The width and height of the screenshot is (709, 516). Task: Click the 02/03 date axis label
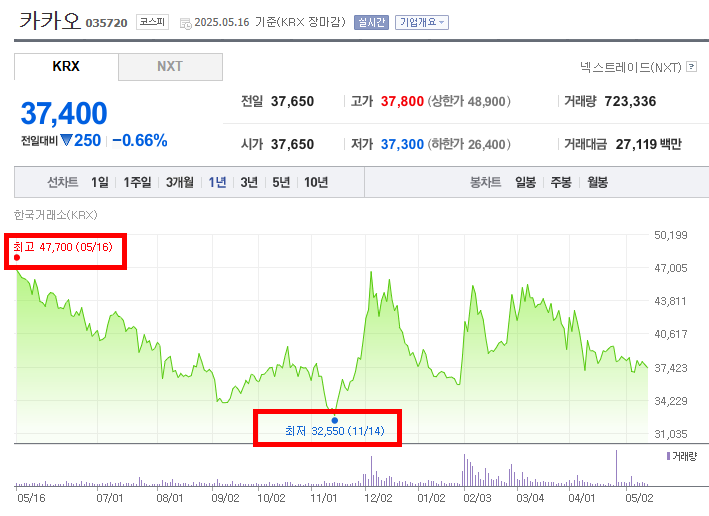coord(477,498)
